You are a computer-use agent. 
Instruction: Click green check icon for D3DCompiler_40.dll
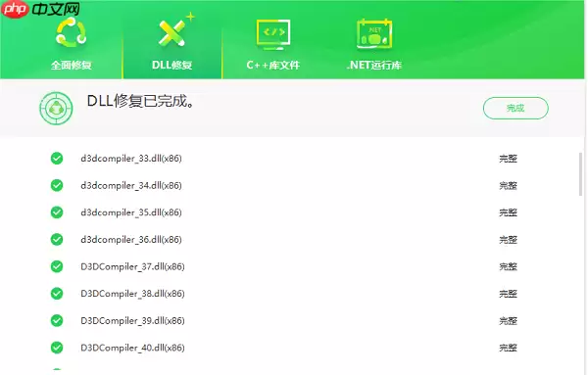tap(57, 348)
